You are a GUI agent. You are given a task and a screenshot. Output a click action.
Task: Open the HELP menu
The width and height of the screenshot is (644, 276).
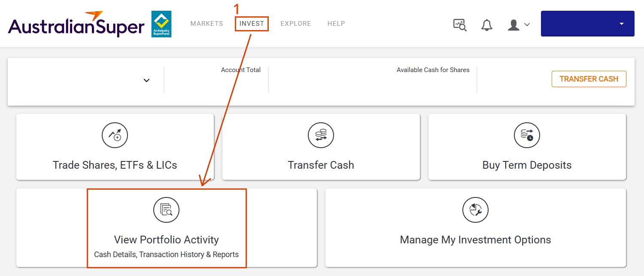336,24
